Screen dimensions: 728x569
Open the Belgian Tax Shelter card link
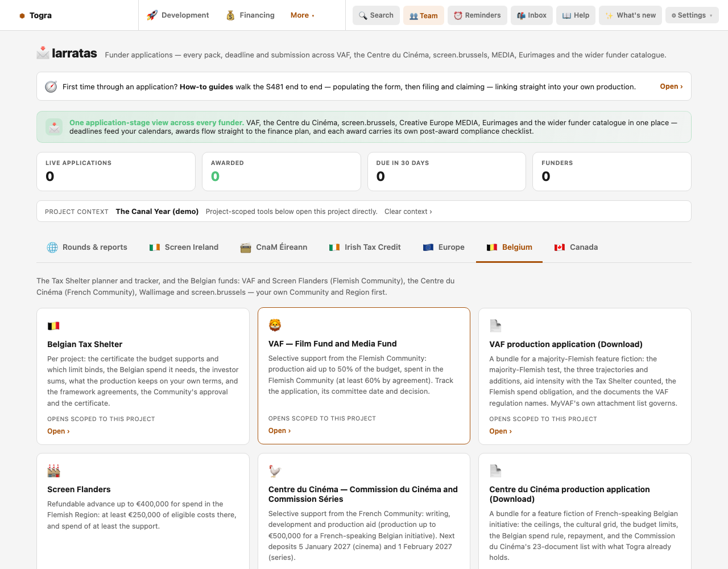coord(59,431)
